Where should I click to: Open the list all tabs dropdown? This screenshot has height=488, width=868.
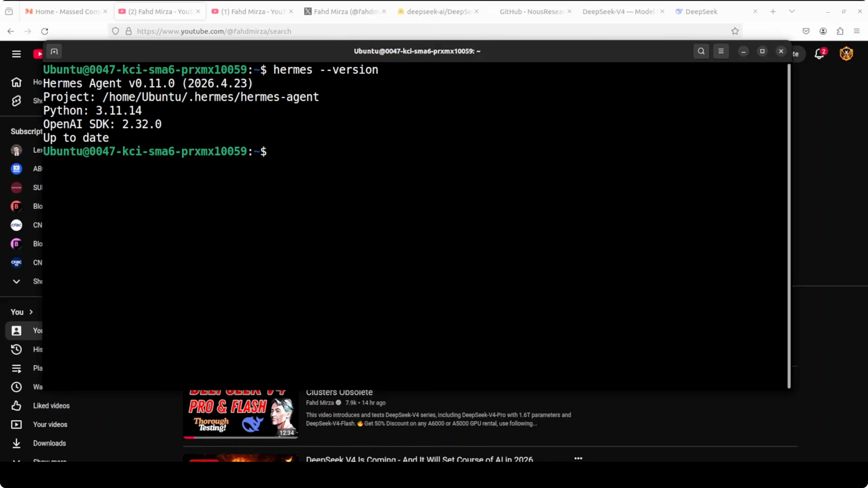[x=792, y=12]
